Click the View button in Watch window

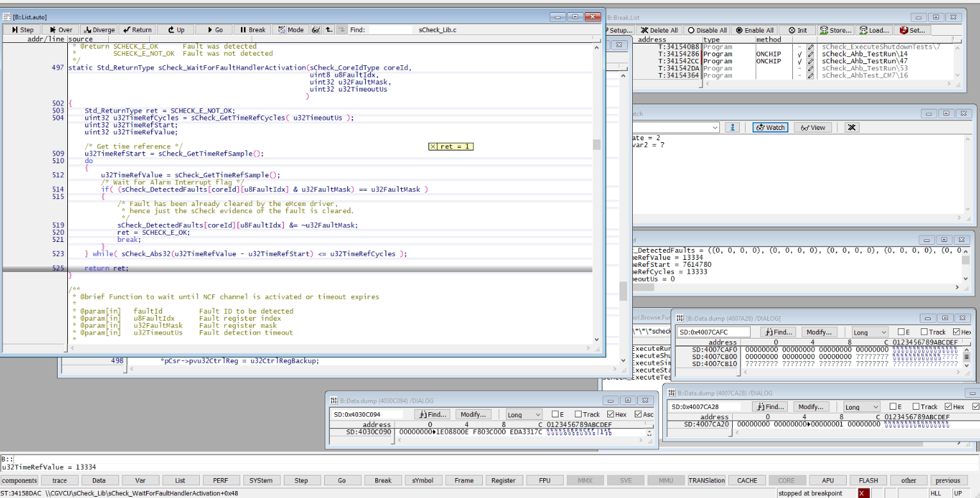[x=813, y=127]
